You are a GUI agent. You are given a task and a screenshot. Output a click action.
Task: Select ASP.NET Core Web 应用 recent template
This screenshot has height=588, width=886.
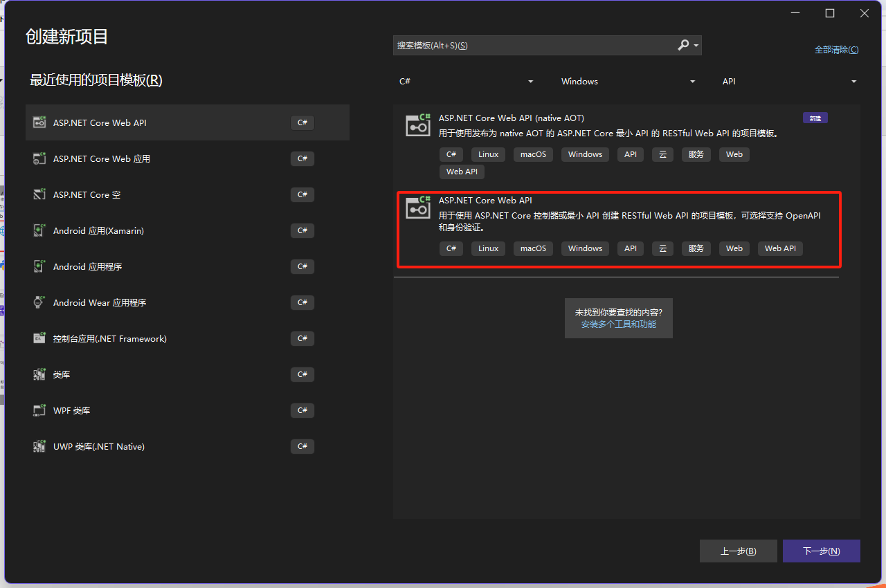tap(188, 158)
